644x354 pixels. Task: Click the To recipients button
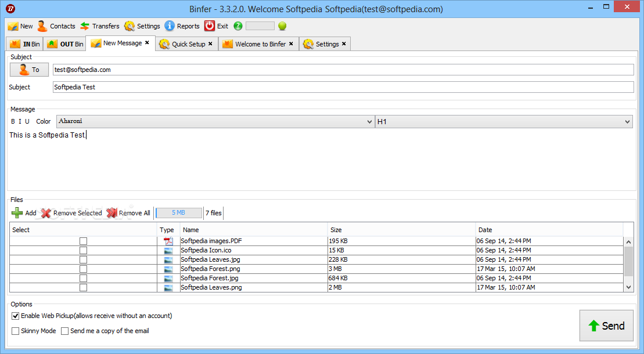click(29, 70)
